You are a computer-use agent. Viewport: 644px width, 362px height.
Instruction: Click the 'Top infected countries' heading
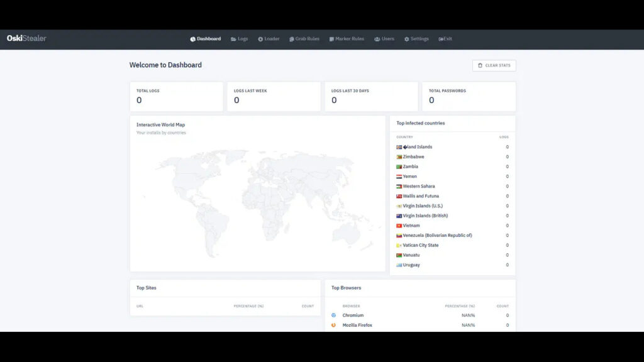point(421,123)
